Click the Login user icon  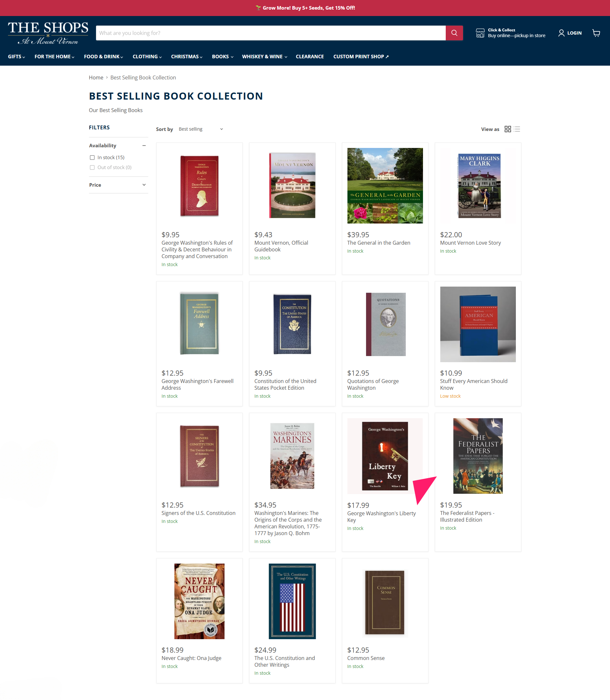(561, 33)
